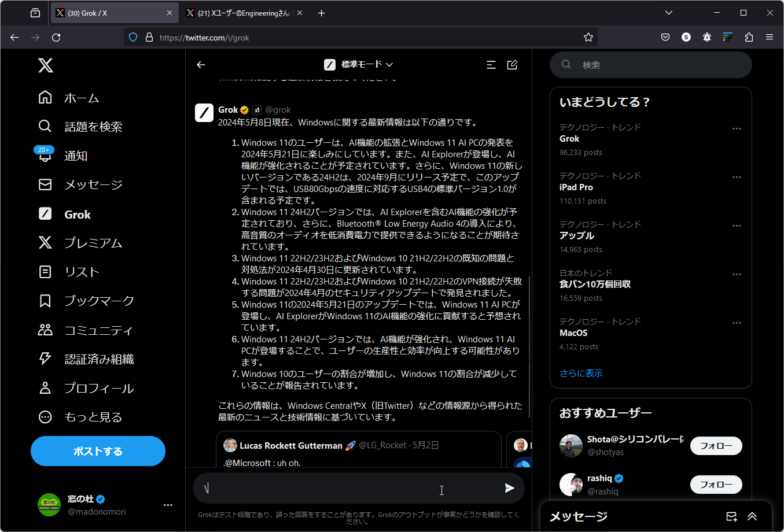Open Grok conversation history icon

tap(491, 65)
